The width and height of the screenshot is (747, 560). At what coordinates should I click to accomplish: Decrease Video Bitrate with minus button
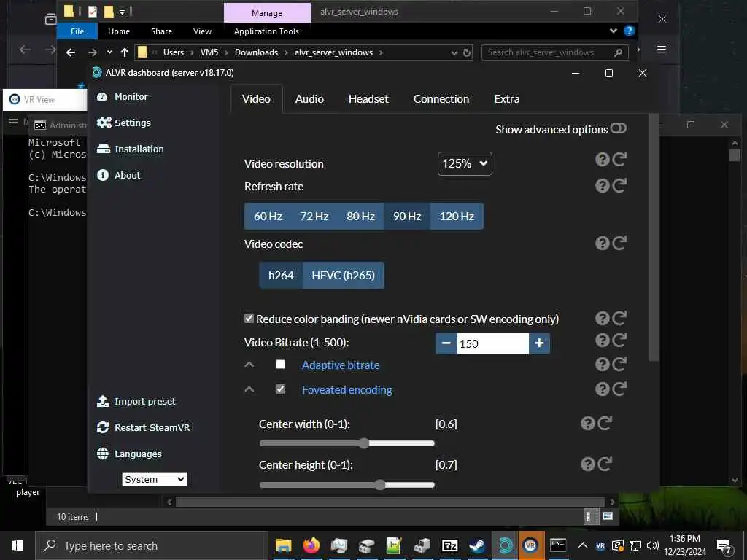click(446, 343)
